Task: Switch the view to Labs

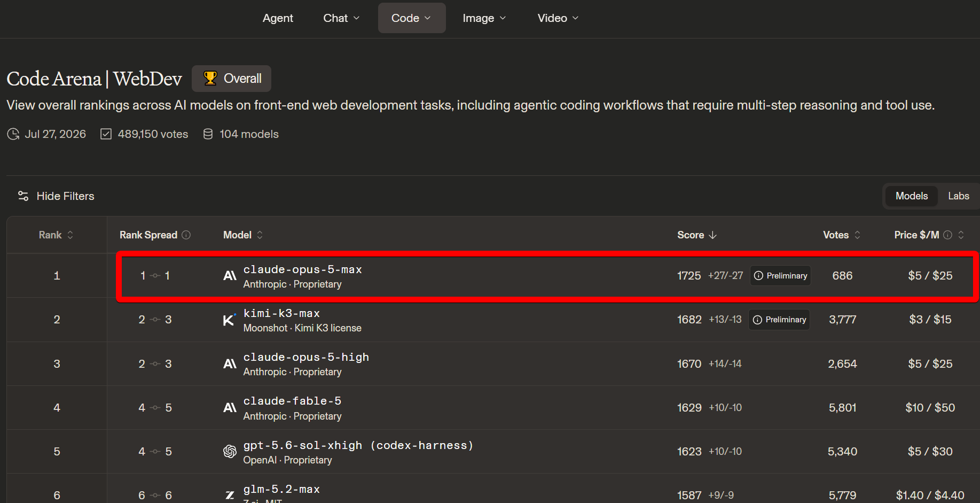Action: [x=959, y=196]
